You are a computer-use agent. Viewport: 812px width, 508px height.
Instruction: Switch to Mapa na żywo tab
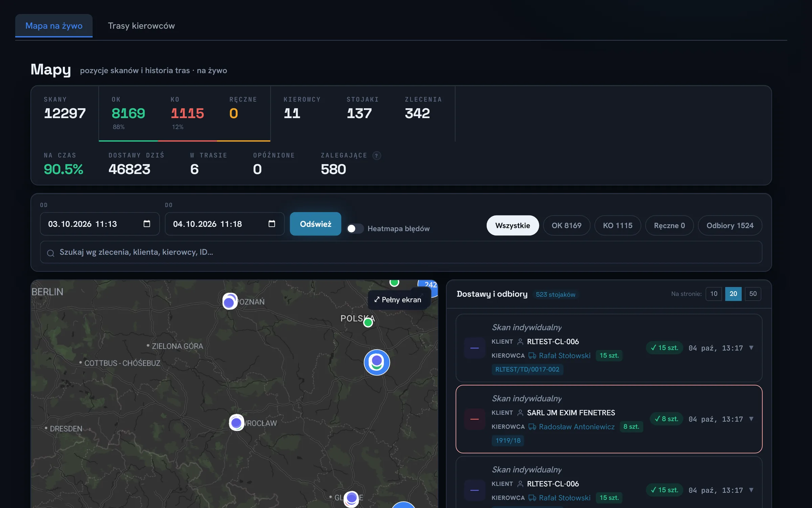click(54, 26)
